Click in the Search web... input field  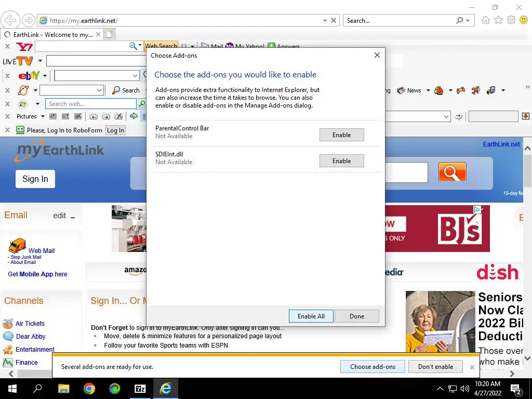point(90,104)
